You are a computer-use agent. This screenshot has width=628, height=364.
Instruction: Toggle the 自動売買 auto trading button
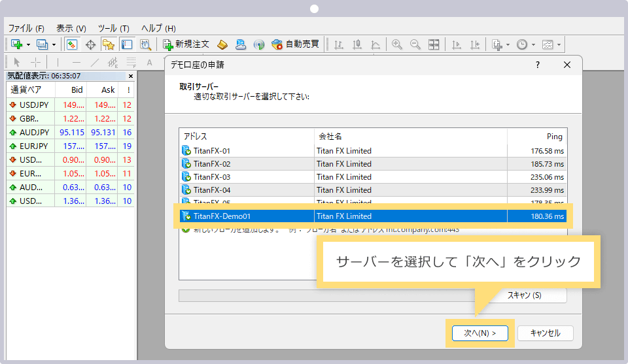pos(295,44)
